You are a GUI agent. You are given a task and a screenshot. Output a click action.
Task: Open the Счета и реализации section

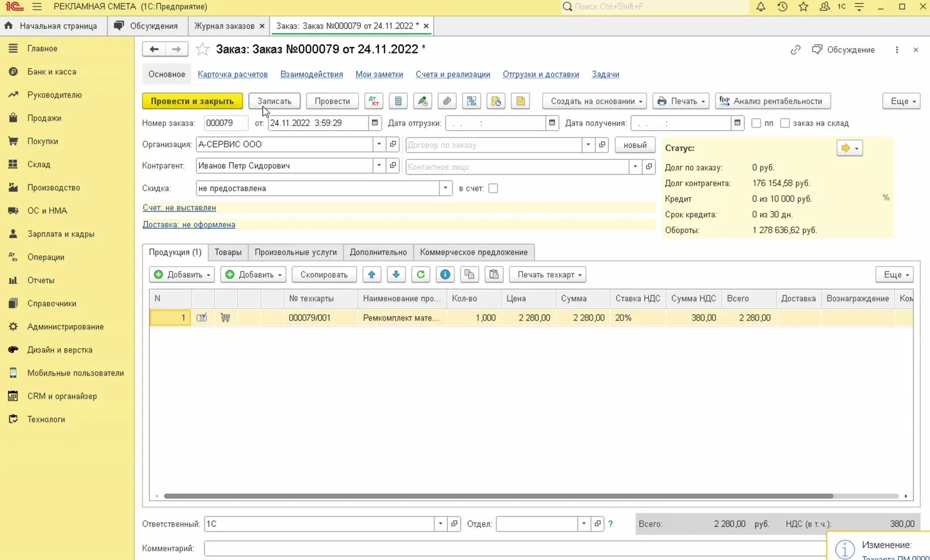(x=453, y=74)
